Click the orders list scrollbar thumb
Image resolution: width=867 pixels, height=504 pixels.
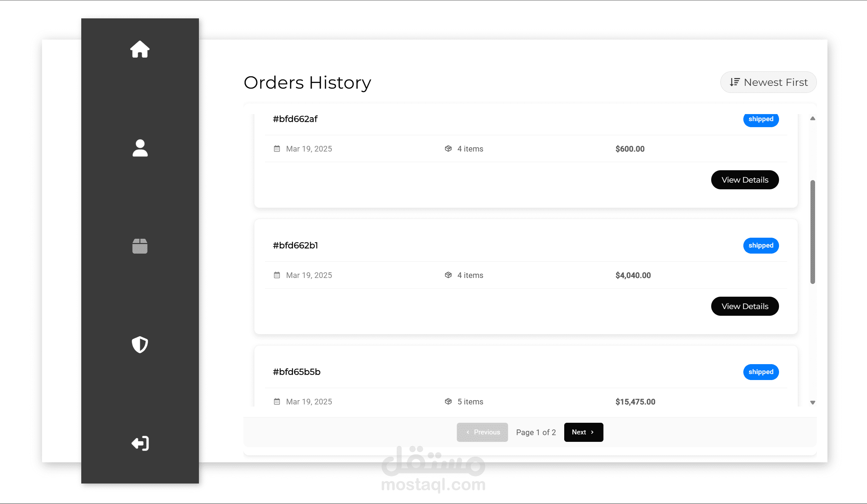(x=813, y=232)
